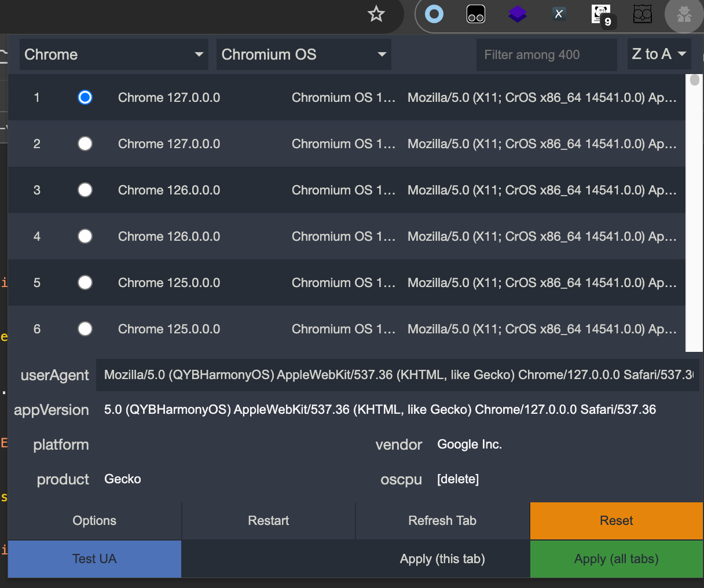Click the row number 1 cell

click(37, 97)
